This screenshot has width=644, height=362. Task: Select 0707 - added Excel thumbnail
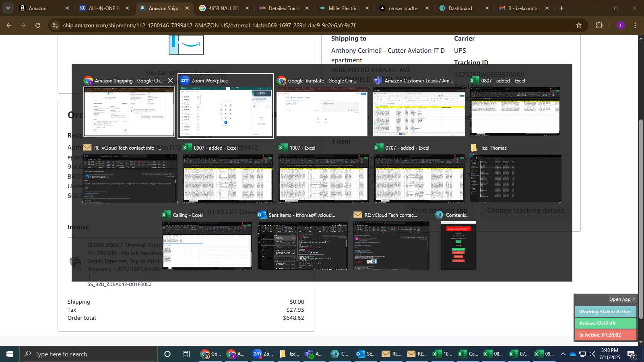pos(419,179)
